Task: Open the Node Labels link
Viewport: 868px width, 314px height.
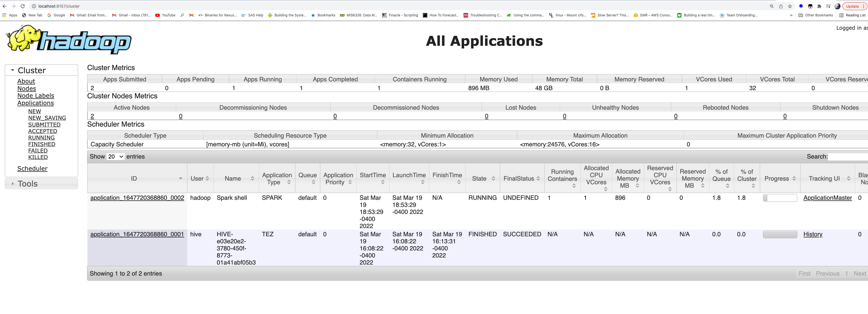Action: pyautogui.click(x=36, y=96)
